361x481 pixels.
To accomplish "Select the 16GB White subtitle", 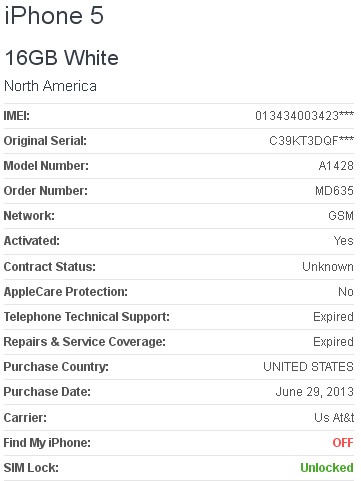I will [62, 58].
